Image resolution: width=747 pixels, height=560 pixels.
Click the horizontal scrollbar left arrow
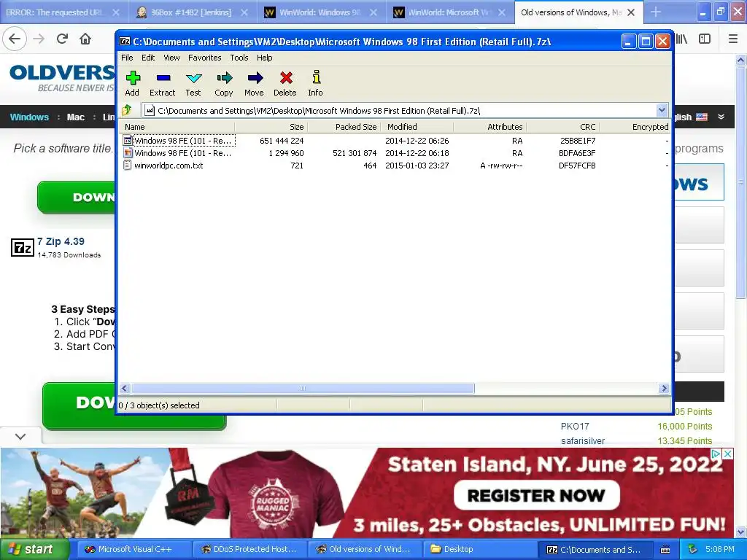click(125, 388)
